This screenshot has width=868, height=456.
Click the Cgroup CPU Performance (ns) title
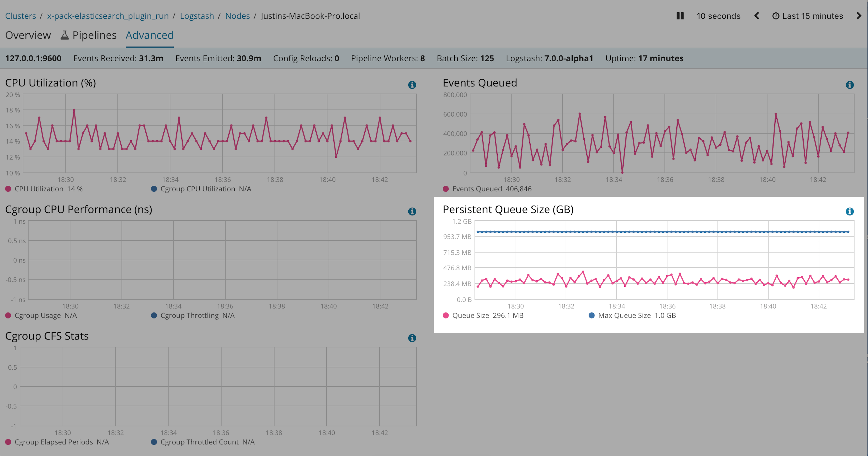(x=78, y=210)
